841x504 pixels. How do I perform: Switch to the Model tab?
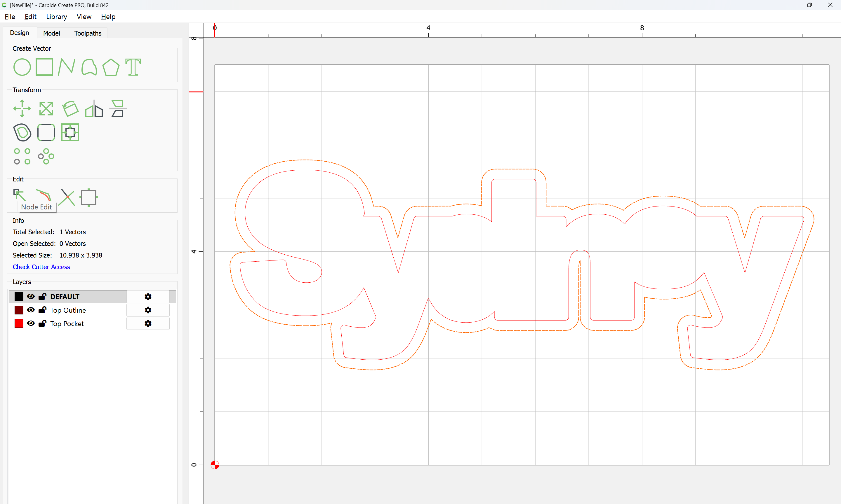click(52, 33)
